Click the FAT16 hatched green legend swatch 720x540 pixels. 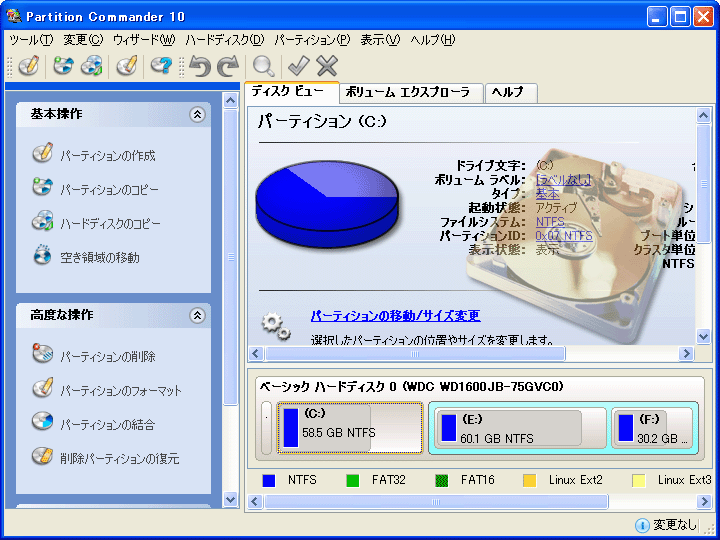441,481
